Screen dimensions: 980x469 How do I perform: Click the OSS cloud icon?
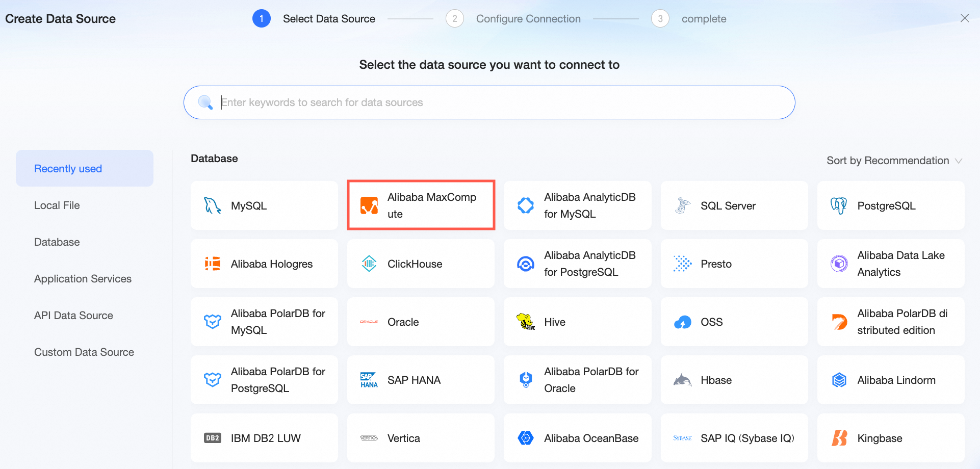[x=682, y=322]
